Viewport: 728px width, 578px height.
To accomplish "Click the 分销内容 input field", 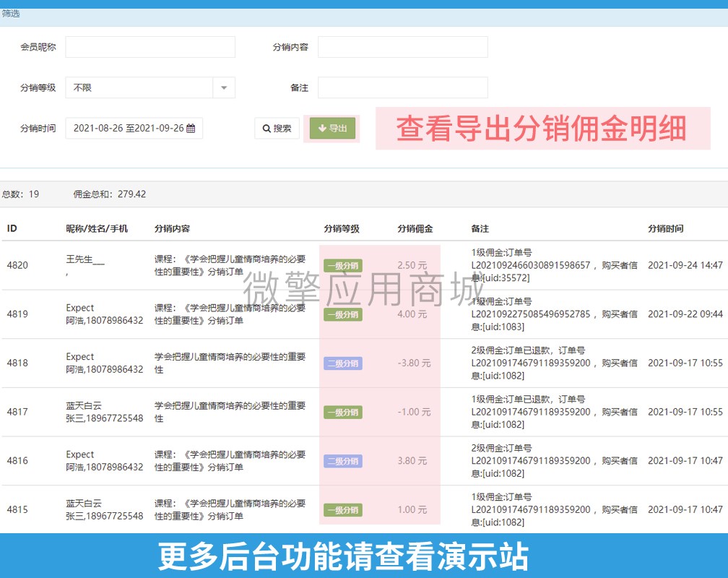I will click(402, 47).
